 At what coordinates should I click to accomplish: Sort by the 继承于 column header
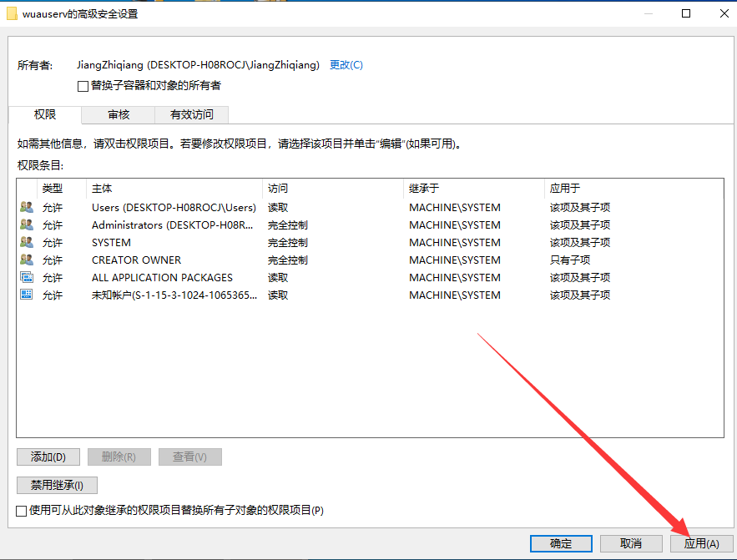(474, 189)
